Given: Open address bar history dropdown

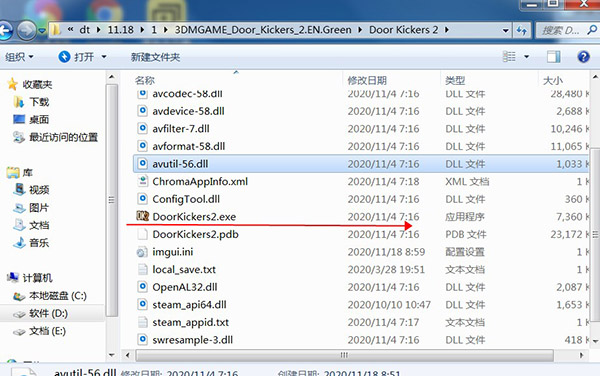Looking at the screenshot, I should [x=505, y=30].
